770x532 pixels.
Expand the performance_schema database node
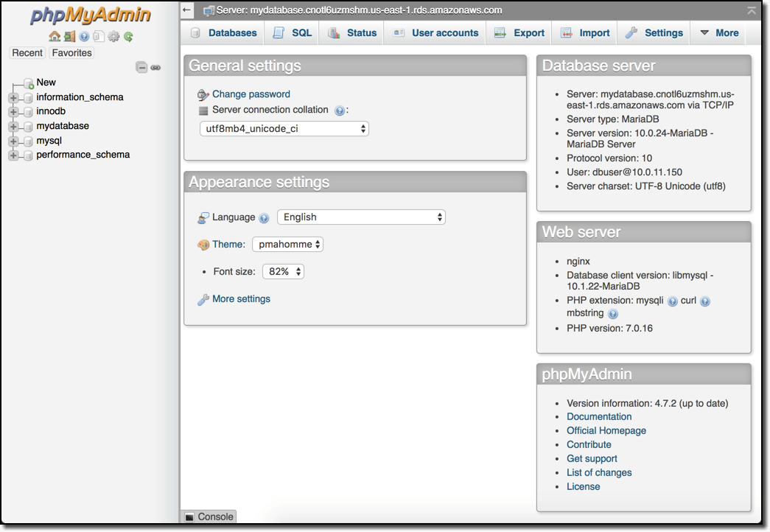13,155
